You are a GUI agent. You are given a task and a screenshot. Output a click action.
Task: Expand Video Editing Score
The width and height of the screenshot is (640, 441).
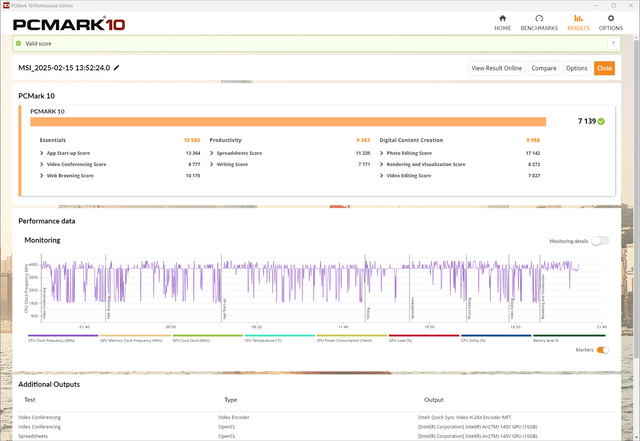382,176
